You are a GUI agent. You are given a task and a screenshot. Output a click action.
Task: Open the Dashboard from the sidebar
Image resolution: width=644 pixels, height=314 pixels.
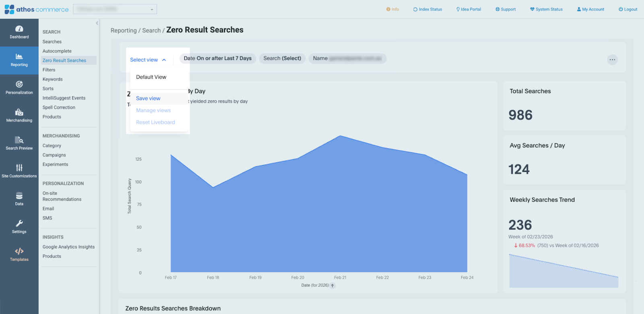pos(19,32)
